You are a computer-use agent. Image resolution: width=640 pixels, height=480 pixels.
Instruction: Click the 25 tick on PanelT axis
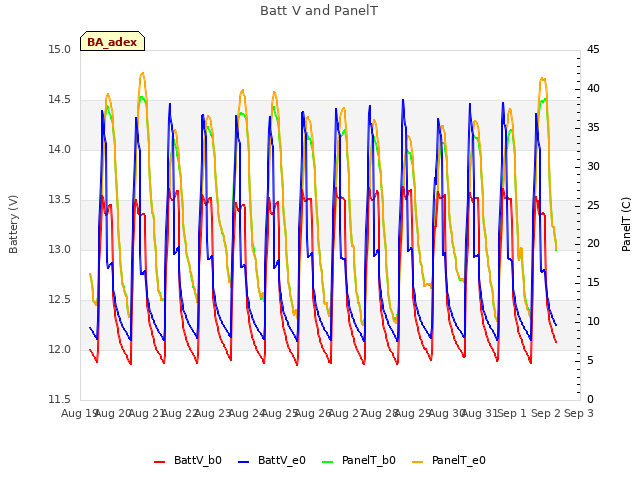click(x=593, y=205)
